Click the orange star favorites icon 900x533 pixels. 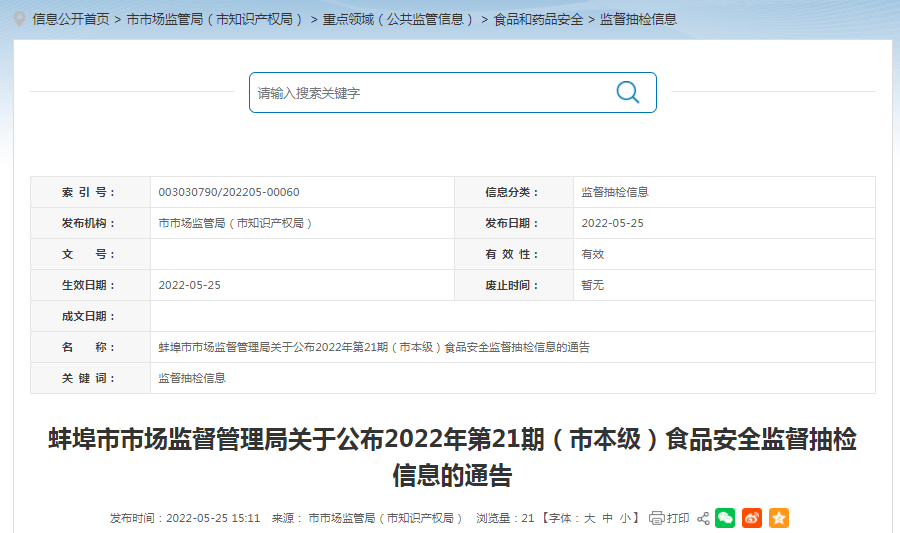point(779,518)
